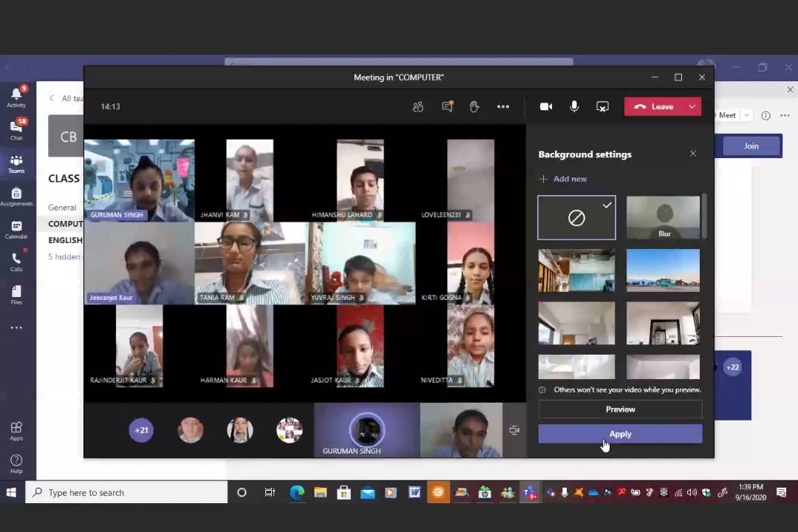Select YUVRAJ SINGH video tile
Viewport: 798px width, 532px height.
click(361, 263)
